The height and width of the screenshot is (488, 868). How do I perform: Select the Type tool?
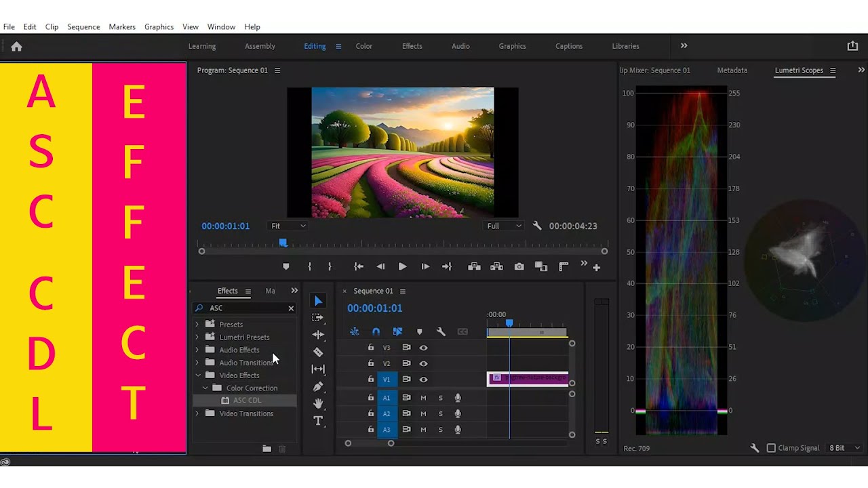pyautogui.click(x=318, y=421)
